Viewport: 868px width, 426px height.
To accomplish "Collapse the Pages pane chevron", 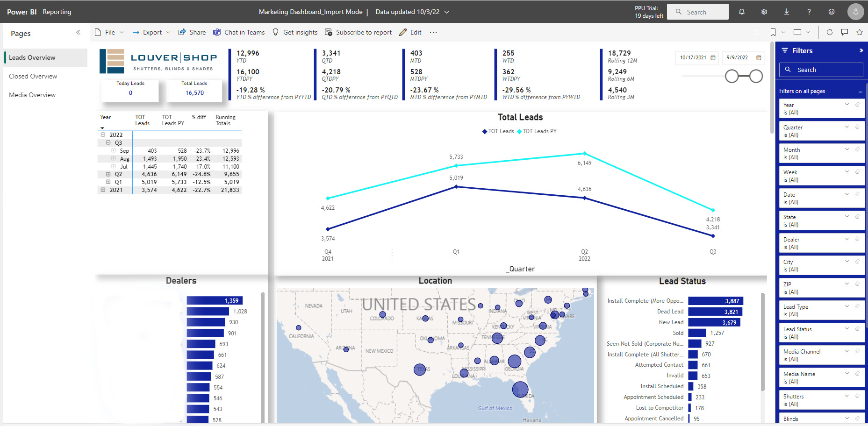I will point(78,33).
